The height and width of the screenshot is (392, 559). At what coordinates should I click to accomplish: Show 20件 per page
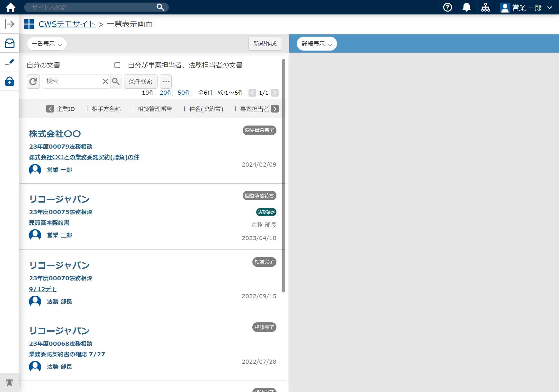tap(166, 93)
